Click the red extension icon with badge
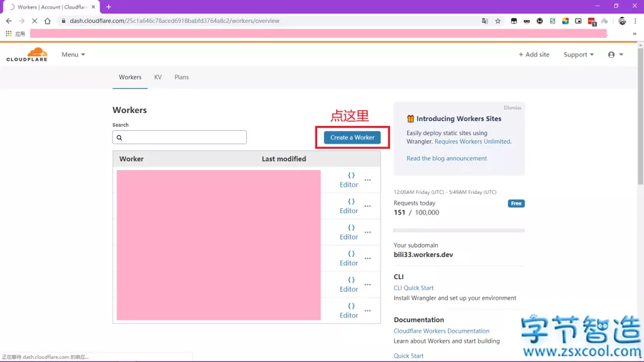Image resolution: width=644 pixels, height=362 pixels. [592, 21]
